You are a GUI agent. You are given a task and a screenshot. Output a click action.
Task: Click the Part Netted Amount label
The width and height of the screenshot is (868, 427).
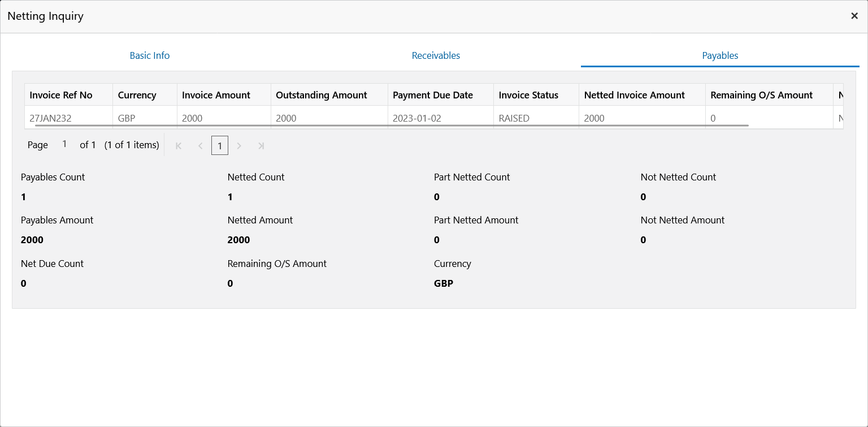(x=476, y=220)
